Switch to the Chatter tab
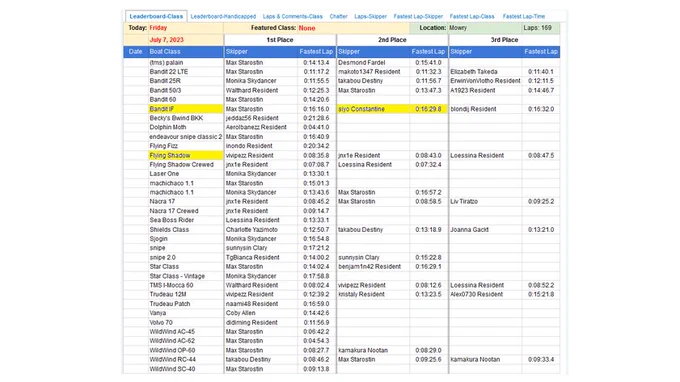This screenshot has width=680, height=382. (x=338, y=16)
